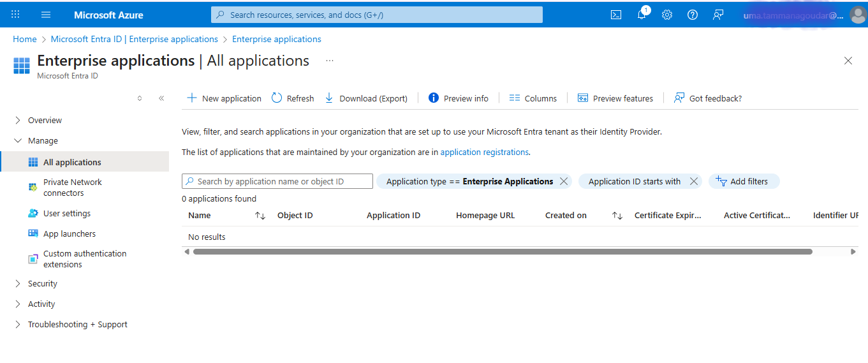
Task: Open the user account avatar
Action: coord(858,15)
